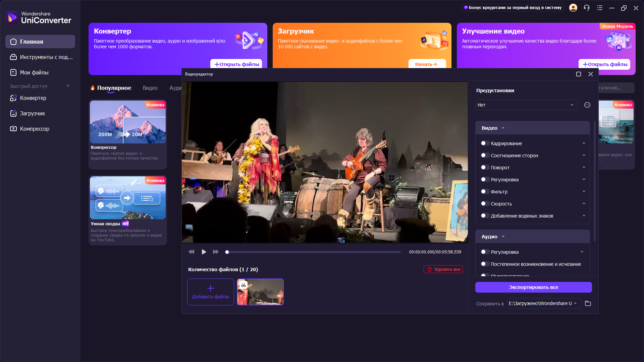Click the Удалить все button
The width and height of the screenshot is (644, 362).
(443, 269)
